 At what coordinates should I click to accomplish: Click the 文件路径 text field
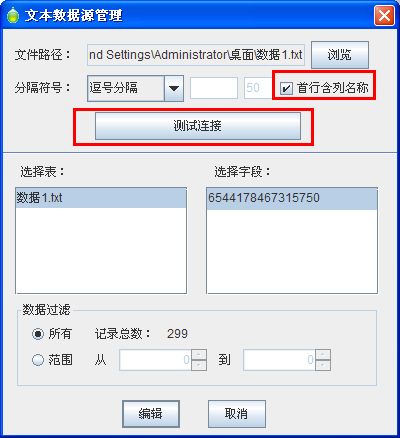pos(196,55)
